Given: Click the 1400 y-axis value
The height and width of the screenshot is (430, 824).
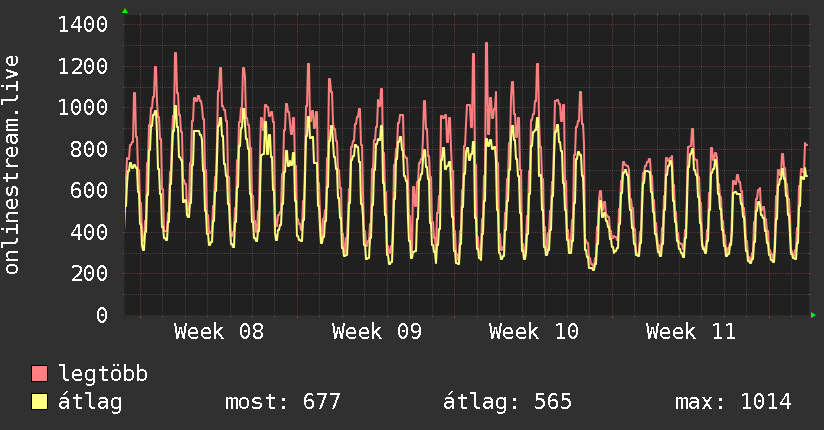Looking at the screenshot, I should pyautogui.click(x=83, y=25).
